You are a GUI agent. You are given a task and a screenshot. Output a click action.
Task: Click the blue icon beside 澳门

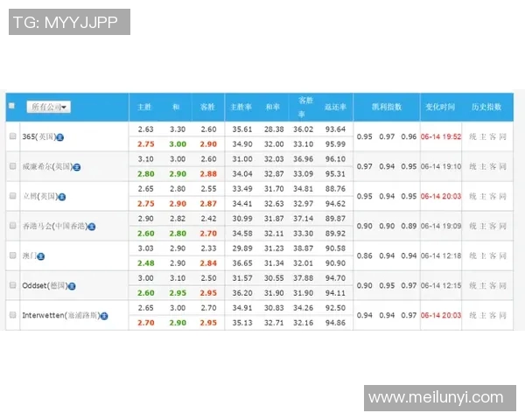[x=41, y=256]
